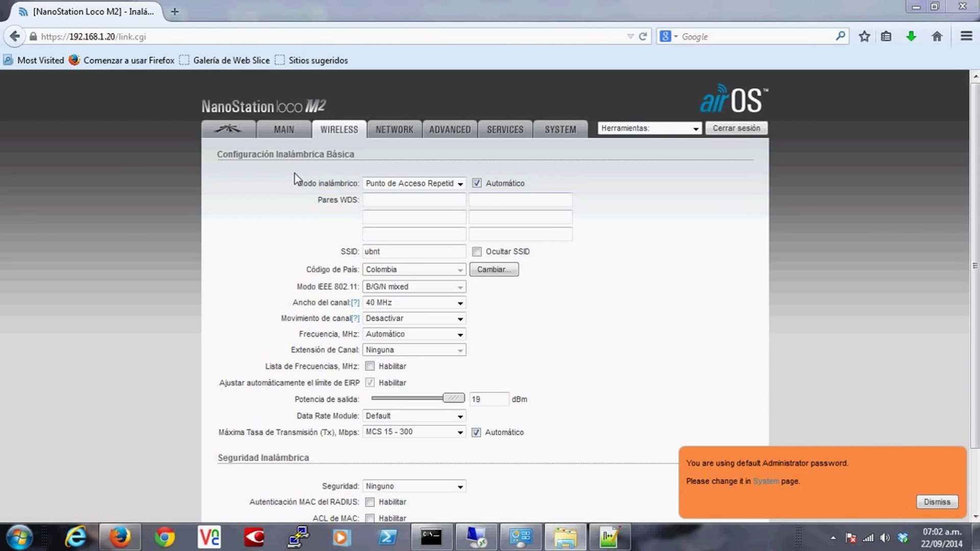Show hidden tray icons arrow
This screenshot has width=980, height=551.
[x=833, y=538]
